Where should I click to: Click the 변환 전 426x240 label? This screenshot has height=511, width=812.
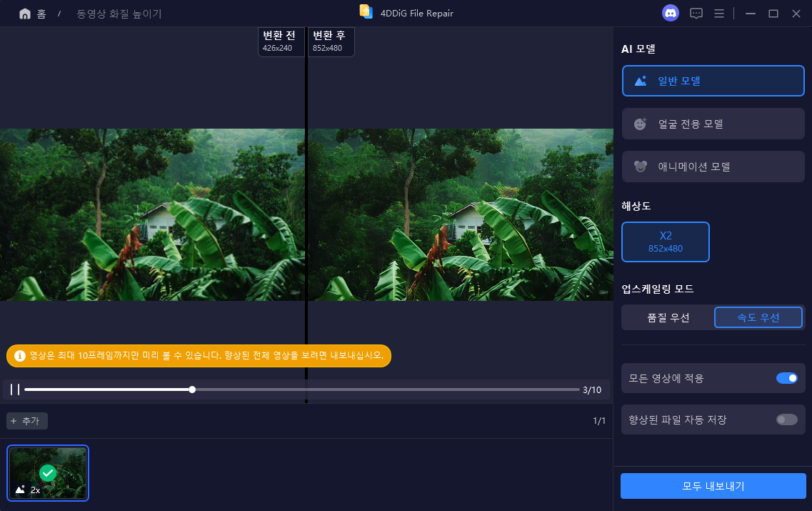tap(281, 41)
